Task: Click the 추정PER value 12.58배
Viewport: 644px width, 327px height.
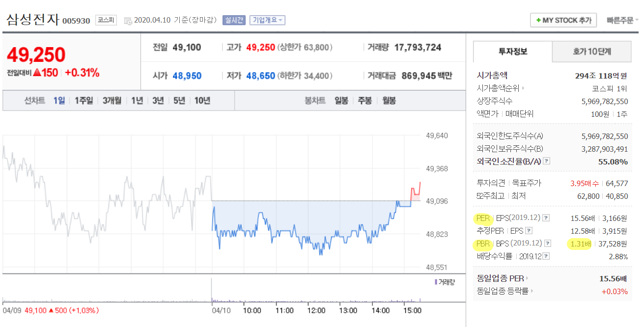Action: point(583,231)
